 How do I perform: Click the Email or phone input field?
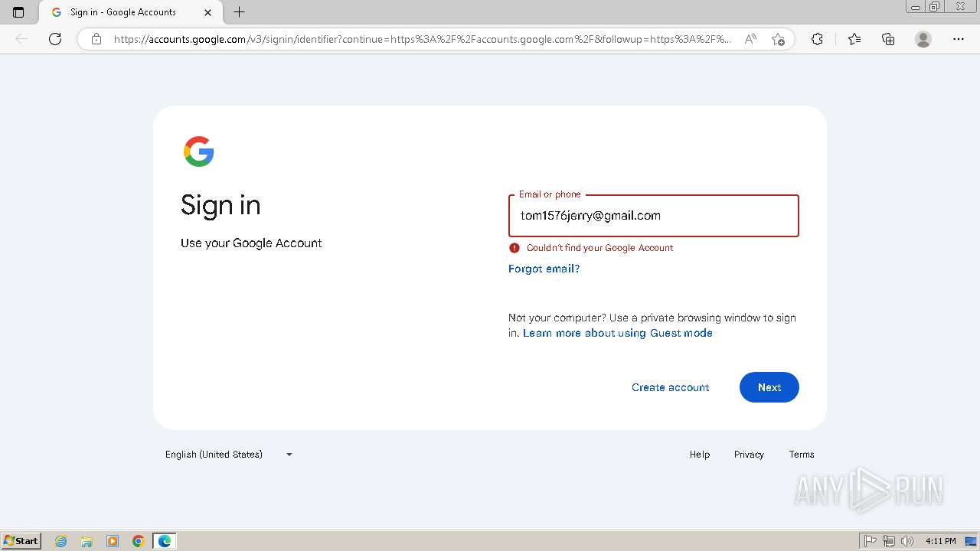pyautogui.click(x=653, y=216)
